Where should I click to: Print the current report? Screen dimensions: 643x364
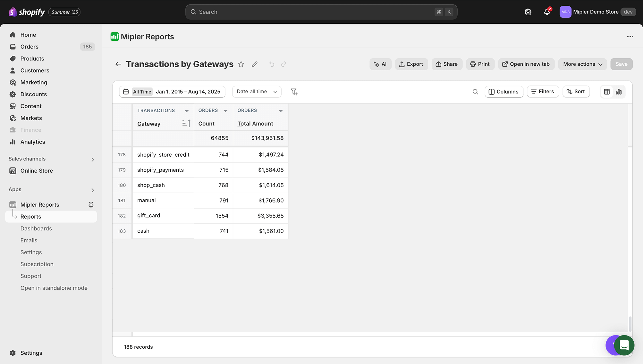coord(480,64)
